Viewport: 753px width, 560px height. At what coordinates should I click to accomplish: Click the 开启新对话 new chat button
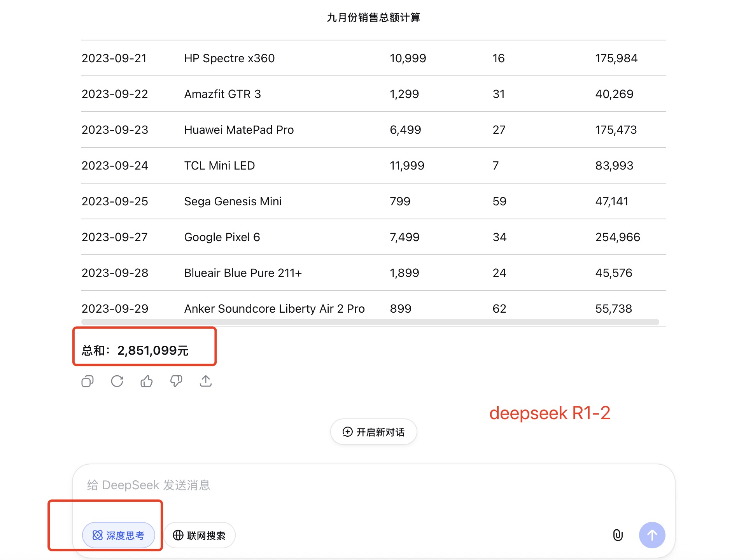[x=374, y=432]
